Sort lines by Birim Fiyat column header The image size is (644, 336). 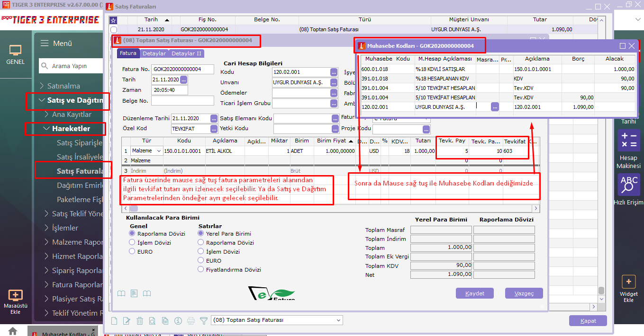335,141
